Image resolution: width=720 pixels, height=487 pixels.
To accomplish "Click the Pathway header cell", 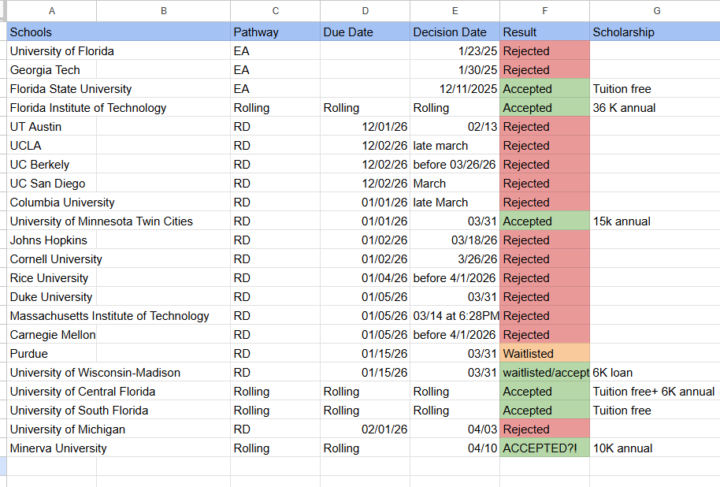I will pyautogui.click(x=276, y=32).
